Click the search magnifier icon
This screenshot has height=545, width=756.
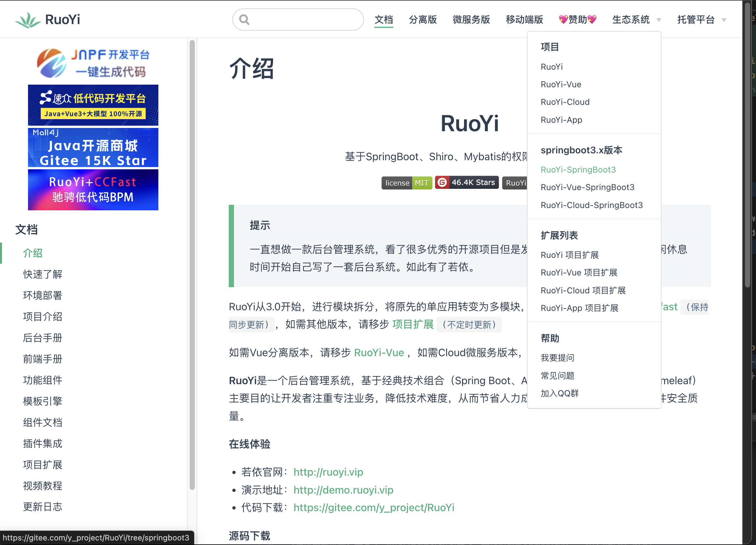pos(244,20)
